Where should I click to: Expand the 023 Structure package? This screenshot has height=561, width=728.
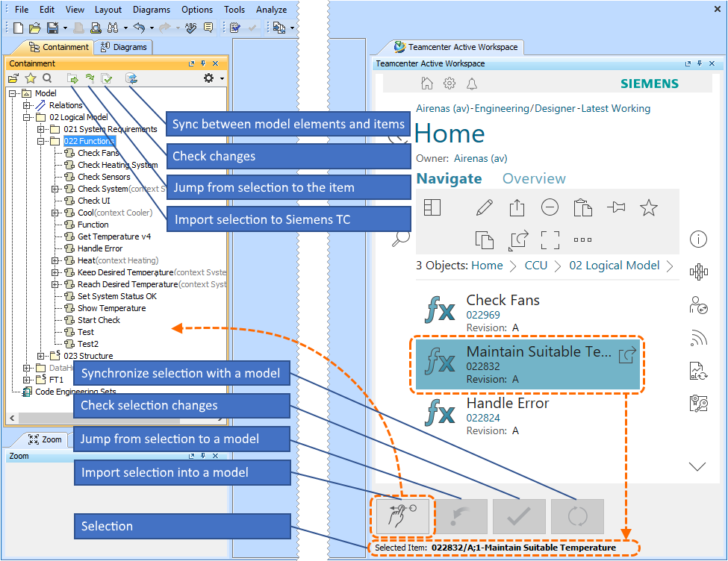pos(41,356)
